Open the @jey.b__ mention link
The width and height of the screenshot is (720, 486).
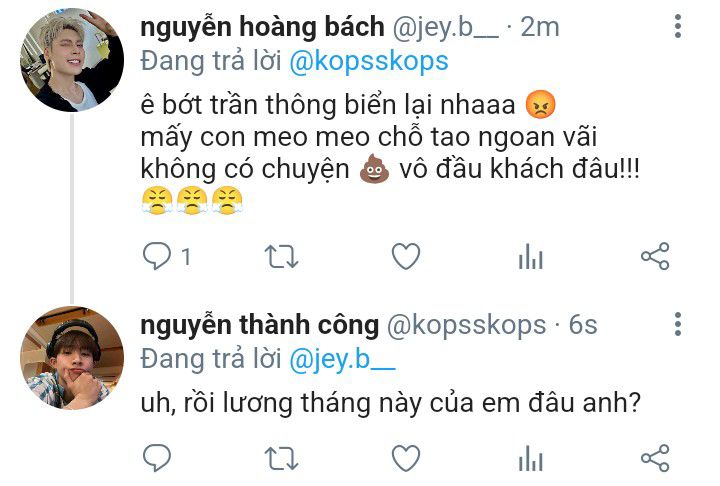(342, 360)
